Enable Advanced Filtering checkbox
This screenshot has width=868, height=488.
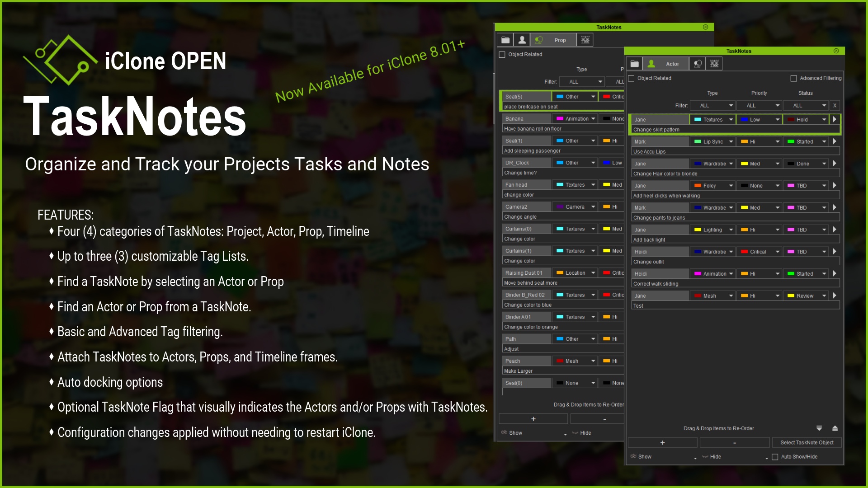pyautogui.click(x=793, y=78)
